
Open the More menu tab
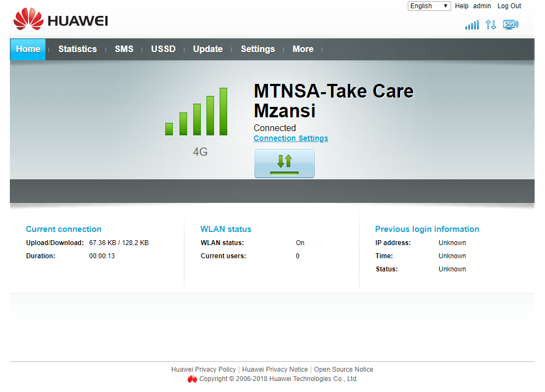(303, 49)
